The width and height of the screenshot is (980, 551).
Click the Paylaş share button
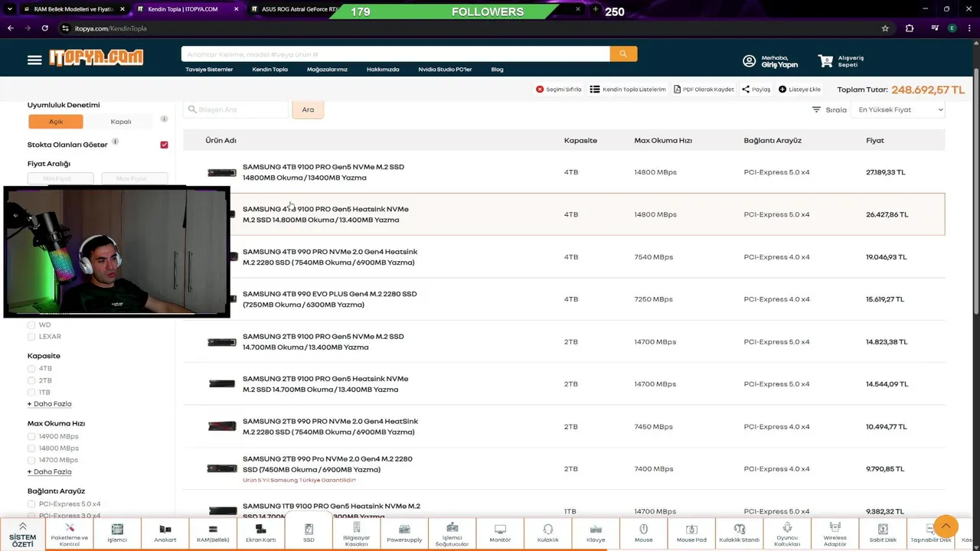(756, 90)
